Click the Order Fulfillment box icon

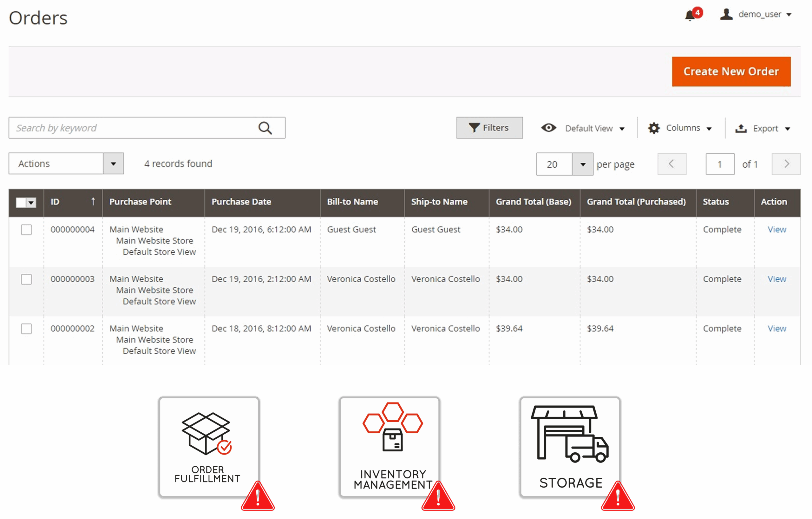coord(206,434)
